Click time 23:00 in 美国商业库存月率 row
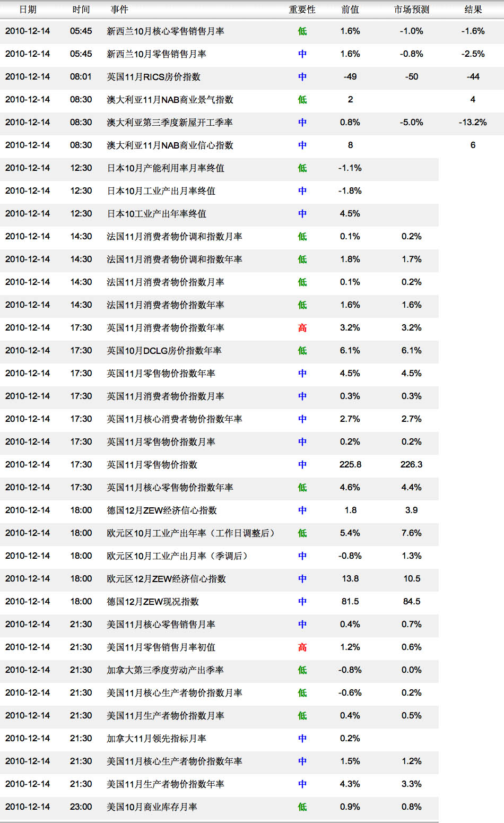504x823 pixels. point(81,807)
